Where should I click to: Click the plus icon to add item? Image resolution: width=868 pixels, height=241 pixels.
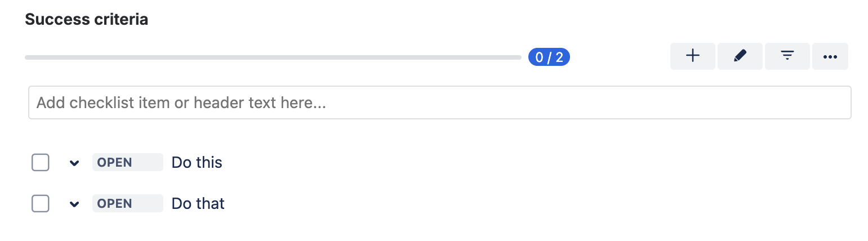tap(692, 56)
